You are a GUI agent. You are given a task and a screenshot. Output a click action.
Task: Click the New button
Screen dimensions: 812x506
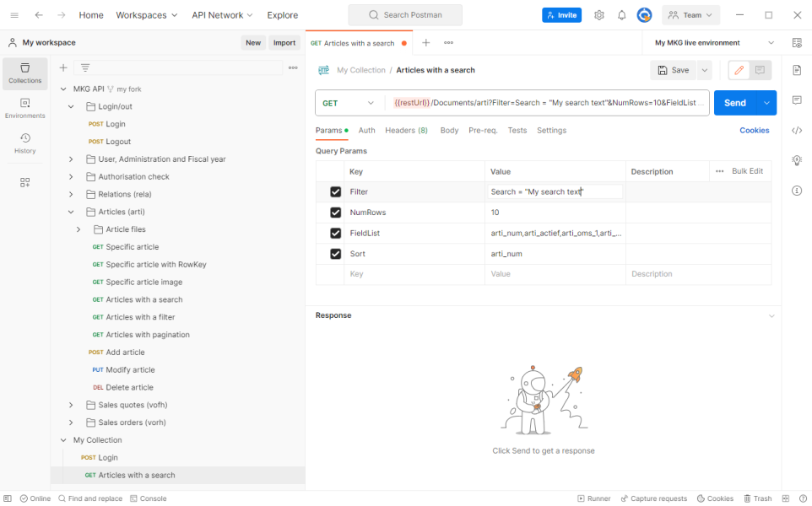tap(253, 43)
